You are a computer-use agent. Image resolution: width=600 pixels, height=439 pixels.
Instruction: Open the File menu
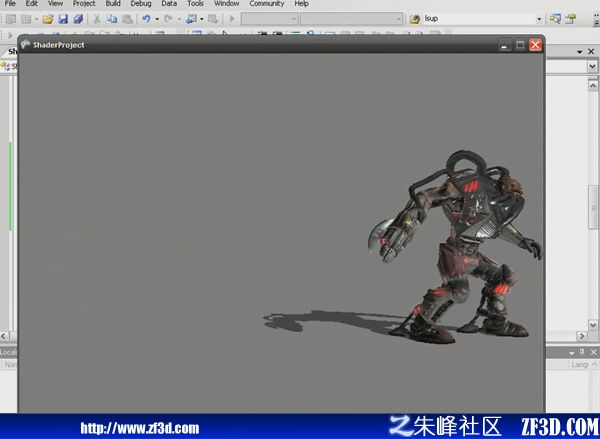(10, 3)
